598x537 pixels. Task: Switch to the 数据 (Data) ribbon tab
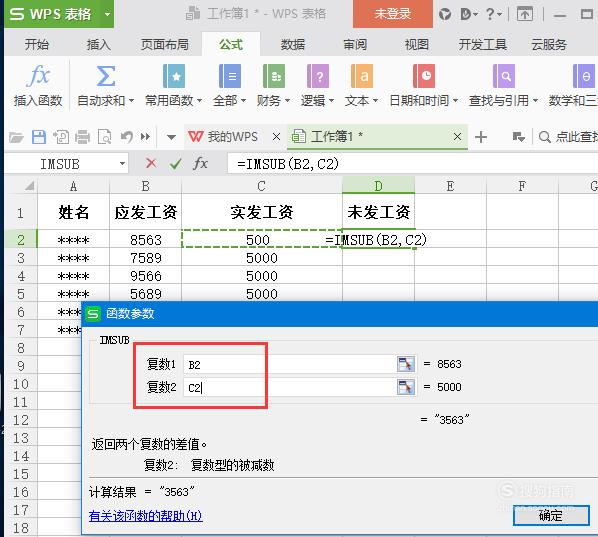coord(293,45)
